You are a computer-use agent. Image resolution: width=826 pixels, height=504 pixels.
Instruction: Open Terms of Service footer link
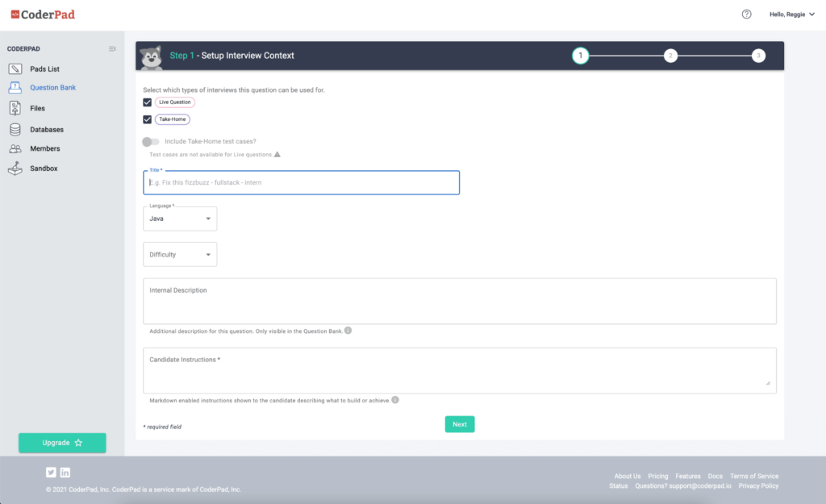click(754, 476)
